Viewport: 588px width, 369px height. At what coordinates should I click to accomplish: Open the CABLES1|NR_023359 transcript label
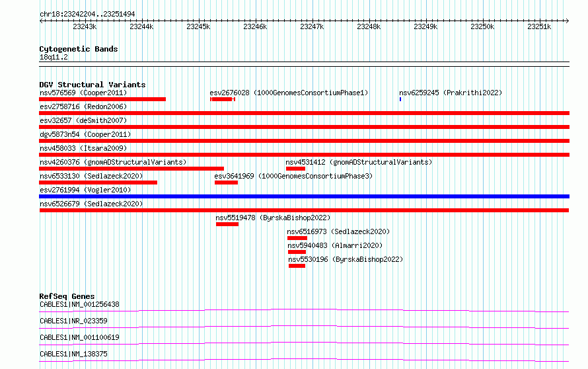coord(73,321)
